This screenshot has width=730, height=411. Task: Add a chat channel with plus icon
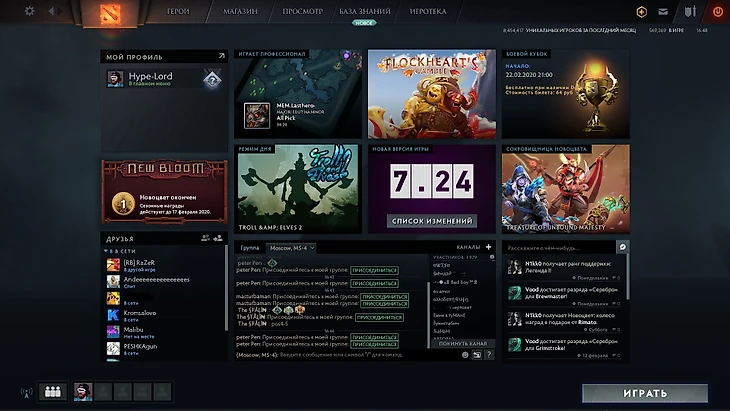click(488, 247)
